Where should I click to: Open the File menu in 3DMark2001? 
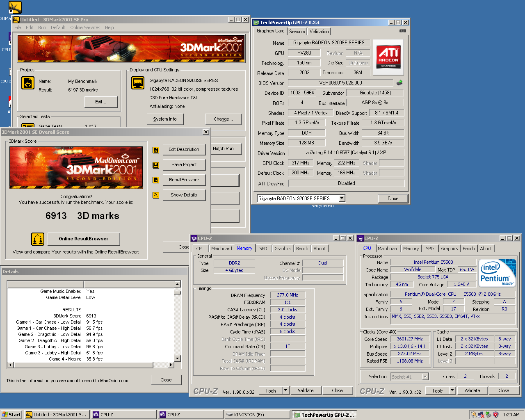coord(18,27)
